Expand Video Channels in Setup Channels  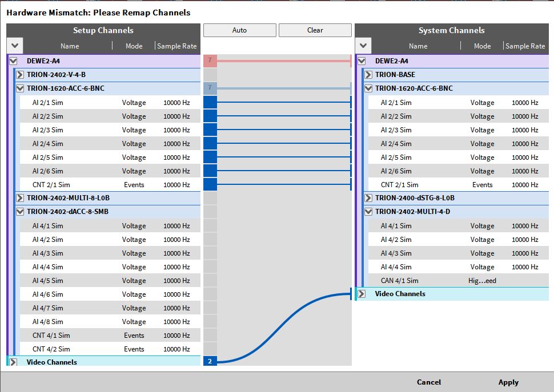(13, 362)
